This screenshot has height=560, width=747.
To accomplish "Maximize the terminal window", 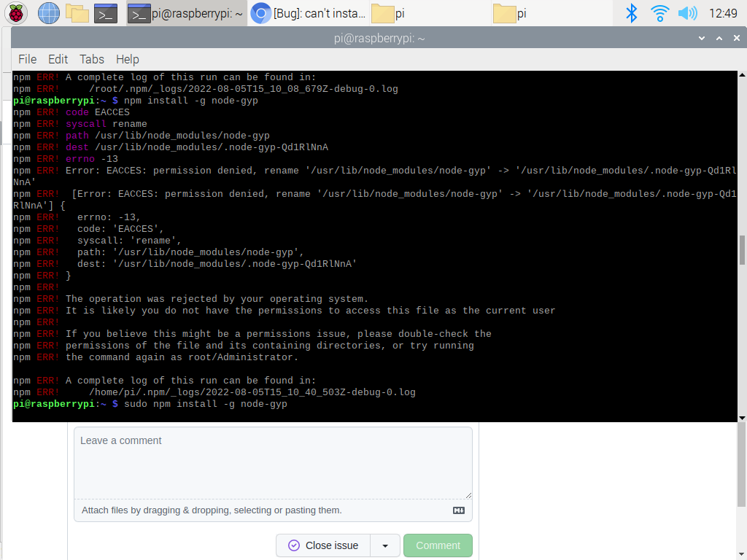I will [719, 38].
